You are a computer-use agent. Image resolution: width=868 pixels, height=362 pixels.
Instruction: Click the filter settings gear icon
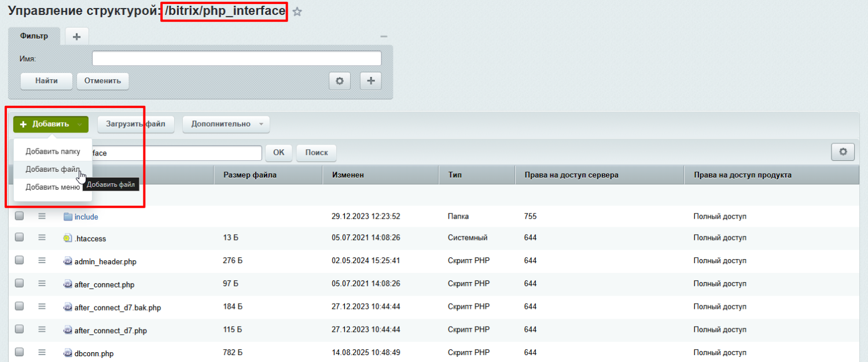pyautogui.click(x=340, y=81)
